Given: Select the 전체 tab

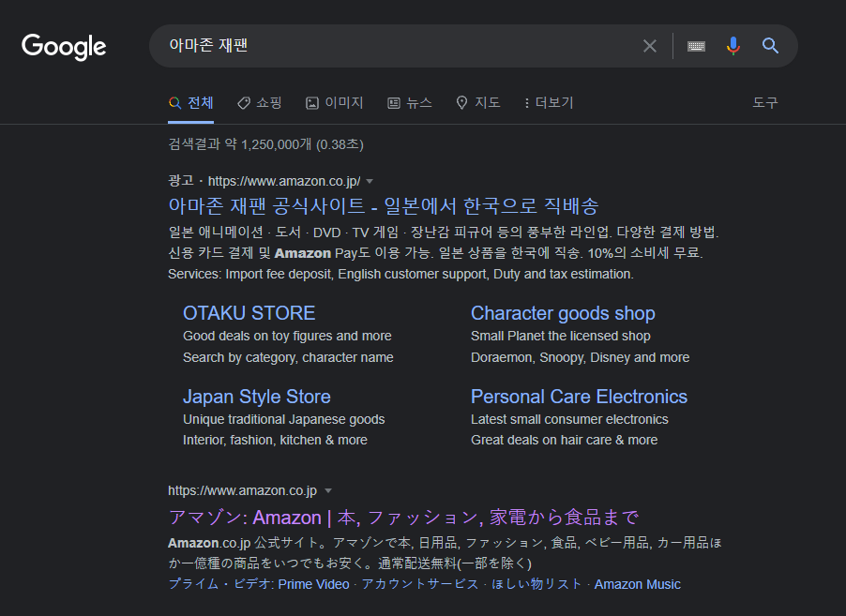Looking at the screenshot, I should (x=191, y=102).
